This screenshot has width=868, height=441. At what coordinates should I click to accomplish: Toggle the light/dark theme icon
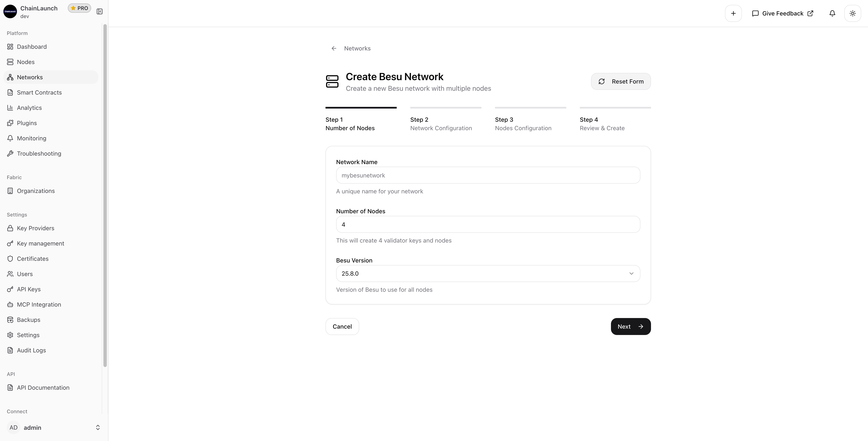pyautogui.click(x=853, y=14)
